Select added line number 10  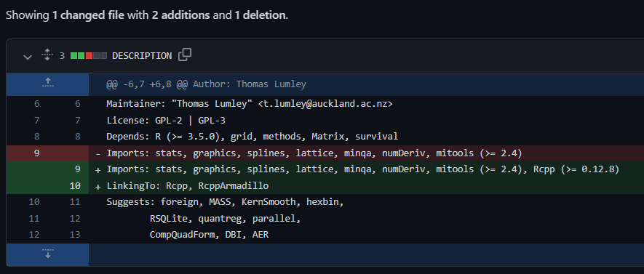[75, 186]
